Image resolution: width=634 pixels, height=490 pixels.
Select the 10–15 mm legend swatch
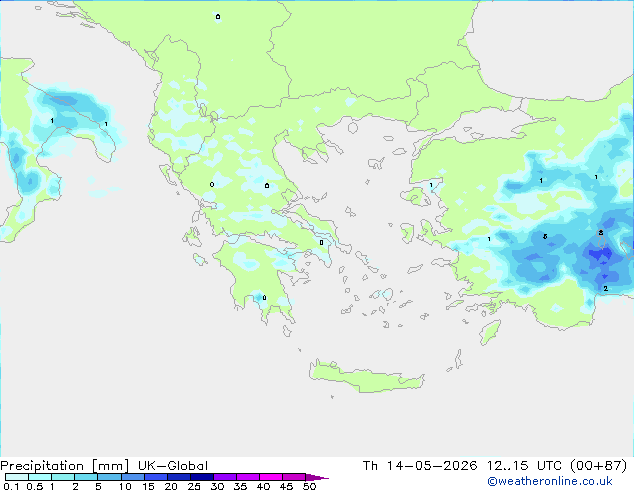(x=132, y=477)
